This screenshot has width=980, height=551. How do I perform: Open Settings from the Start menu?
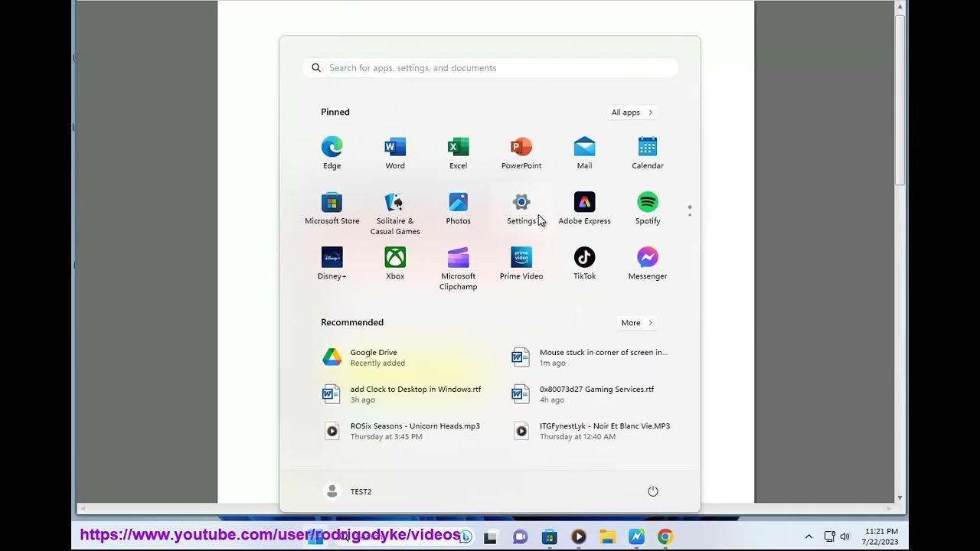pos(521,208)
